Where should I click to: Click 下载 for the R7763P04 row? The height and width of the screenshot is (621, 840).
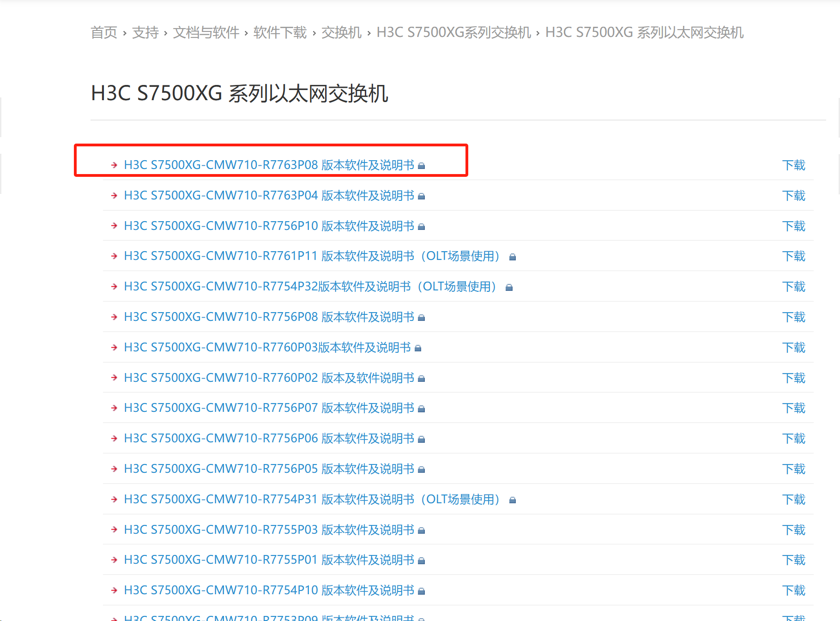(794, 195)
